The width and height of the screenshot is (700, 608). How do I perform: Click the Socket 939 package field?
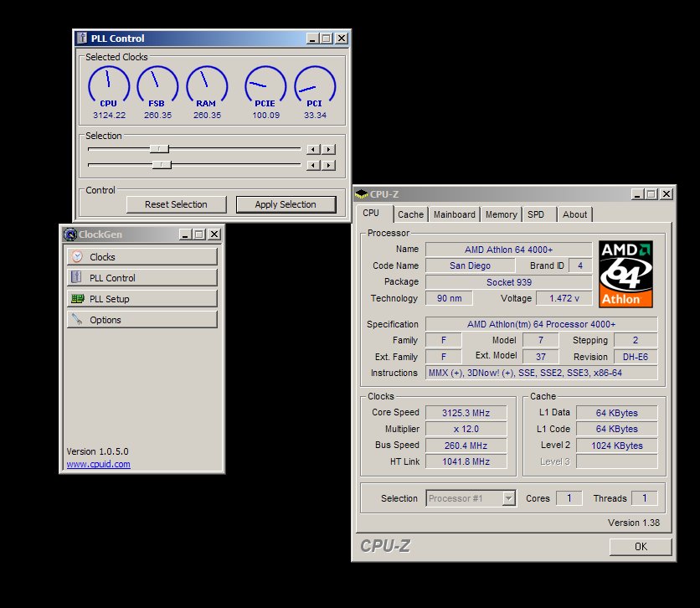click(508, 282)
